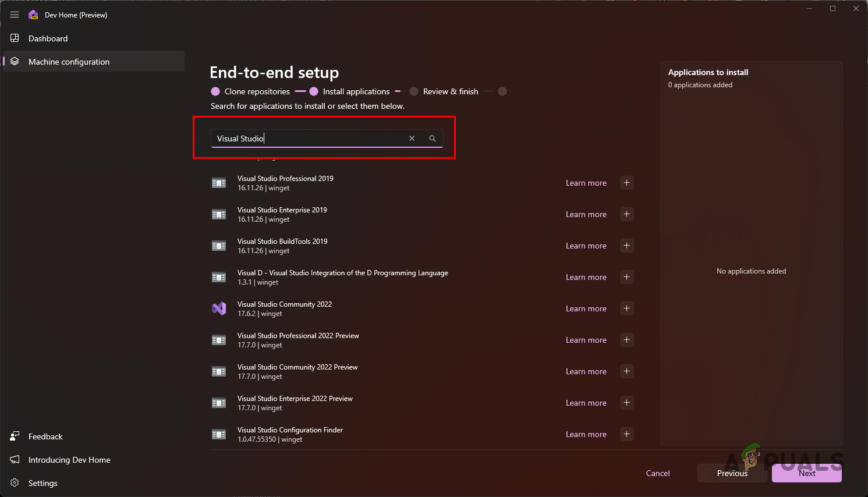Select the Dev Home app icon in title bar
This screenshot has width=868, height=497.
[x=33, y=15]
